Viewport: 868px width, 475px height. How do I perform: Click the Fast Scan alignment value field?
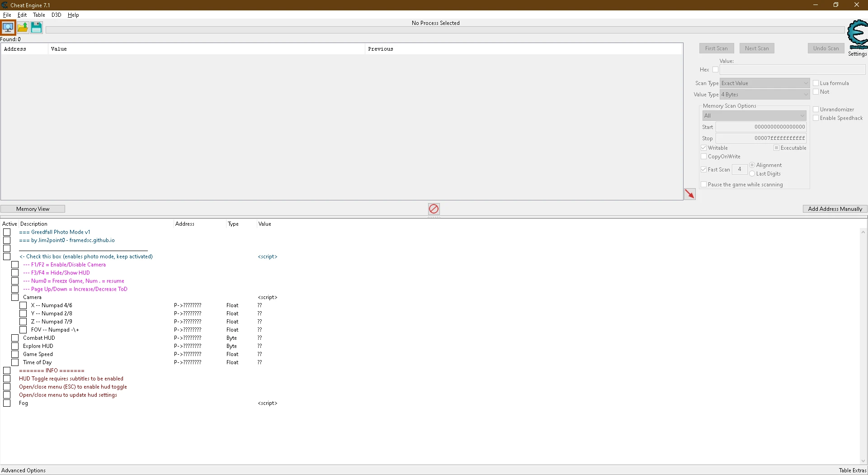(x=740, y=170)
